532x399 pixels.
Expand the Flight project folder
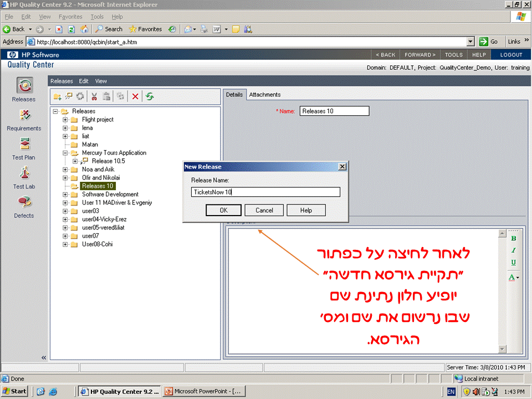click(x=65, y=120)
